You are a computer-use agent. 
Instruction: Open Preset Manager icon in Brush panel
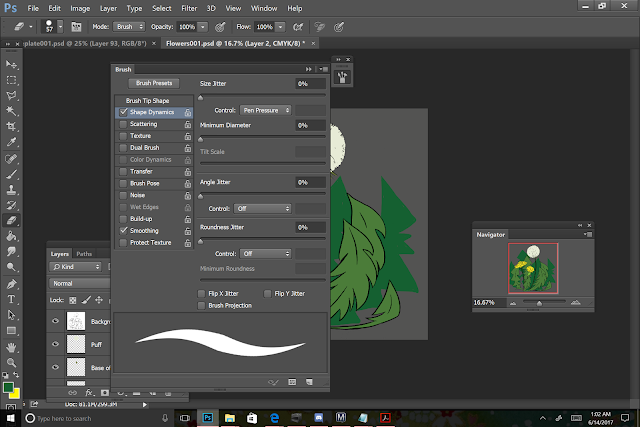pos(292,382)
